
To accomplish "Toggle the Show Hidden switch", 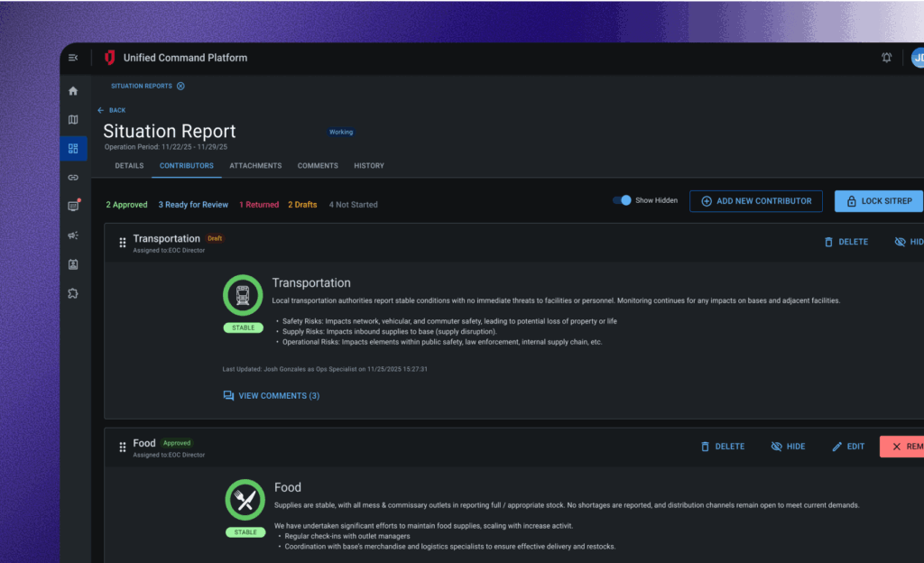I will click(622, 200).
